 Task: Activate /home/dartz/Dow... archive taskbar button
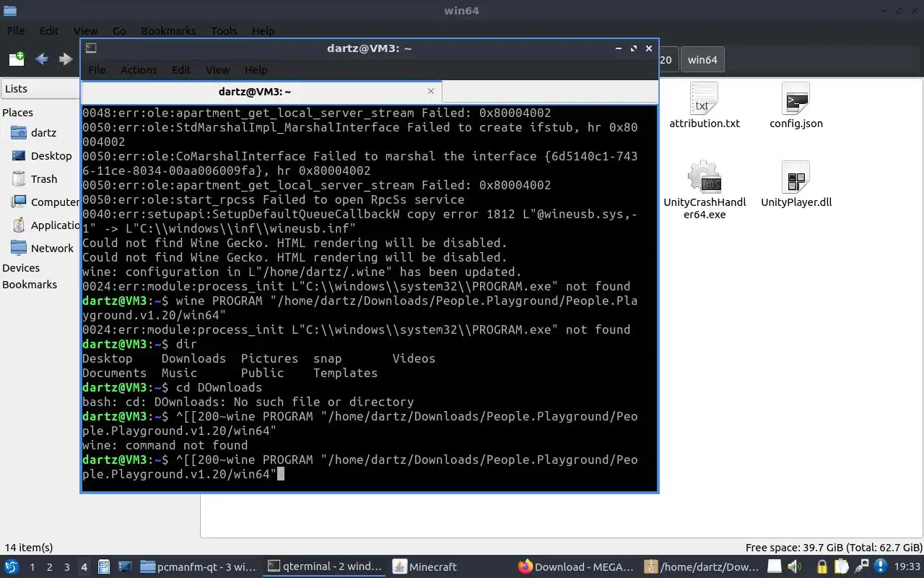point(702,567)
